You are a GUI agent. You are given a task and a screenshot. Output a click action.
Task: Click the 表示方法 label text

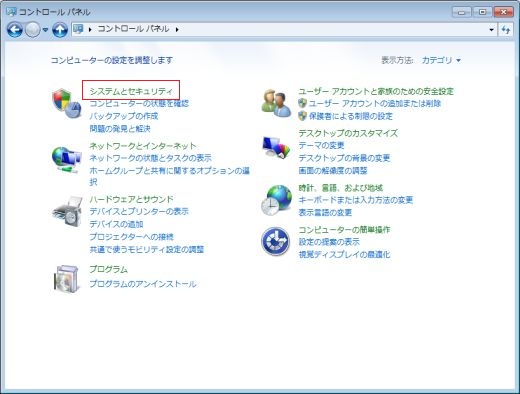[x=397, y=60]
